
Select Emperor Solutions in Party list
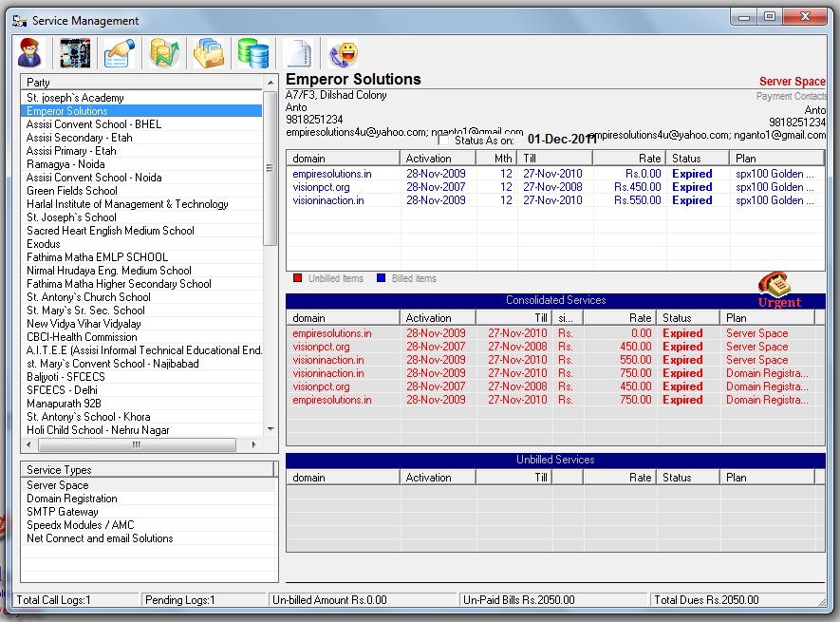click(142, 111)
